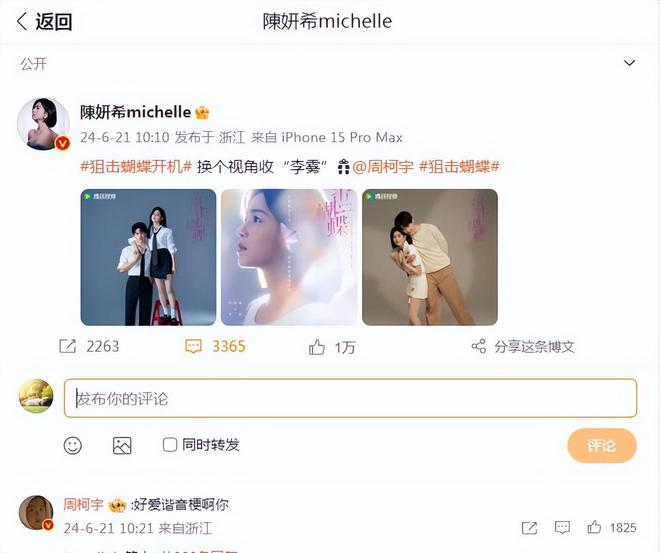Viewport: 660px width, 553px height.
Task: Repost 周柯宇's comment via share-arrow icon
Action: pyautogui.click(x=529, y=528)
